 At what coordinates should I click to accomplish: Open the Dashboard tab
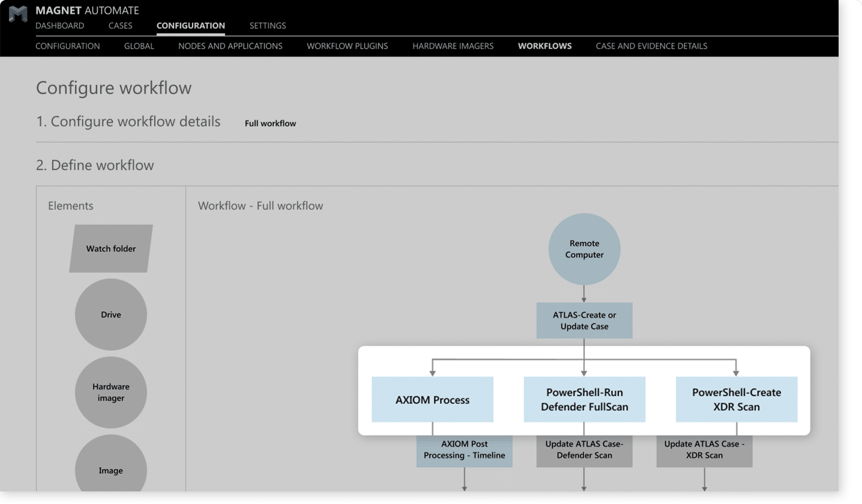pos(60,26)
